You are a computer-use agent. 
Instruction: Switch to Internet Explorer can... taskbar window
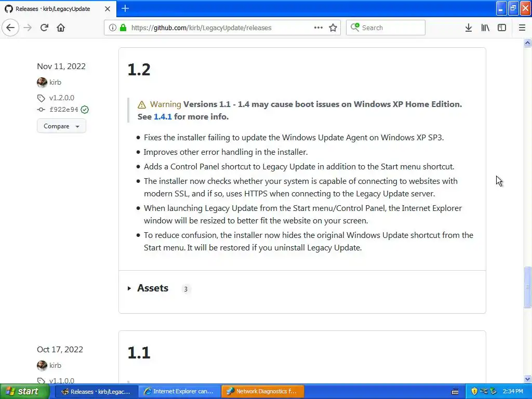(179, 392)
